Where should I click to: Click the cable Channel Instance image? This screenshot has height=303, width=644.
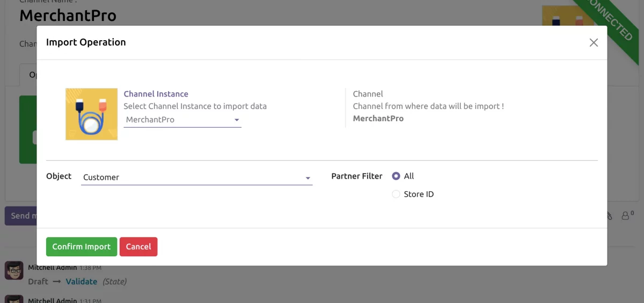(92, 114)
